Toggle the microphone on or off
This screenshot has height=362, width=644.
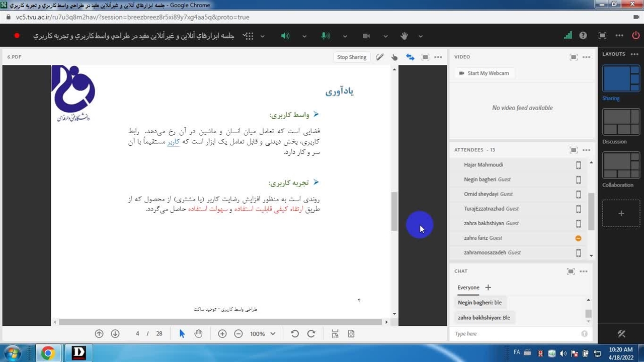(x=326, y=36)
